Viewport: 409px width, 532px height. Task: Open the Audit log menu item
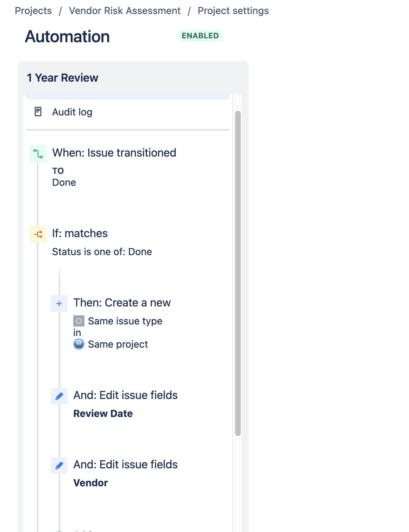pyautogui.click(x=128, y=112)
